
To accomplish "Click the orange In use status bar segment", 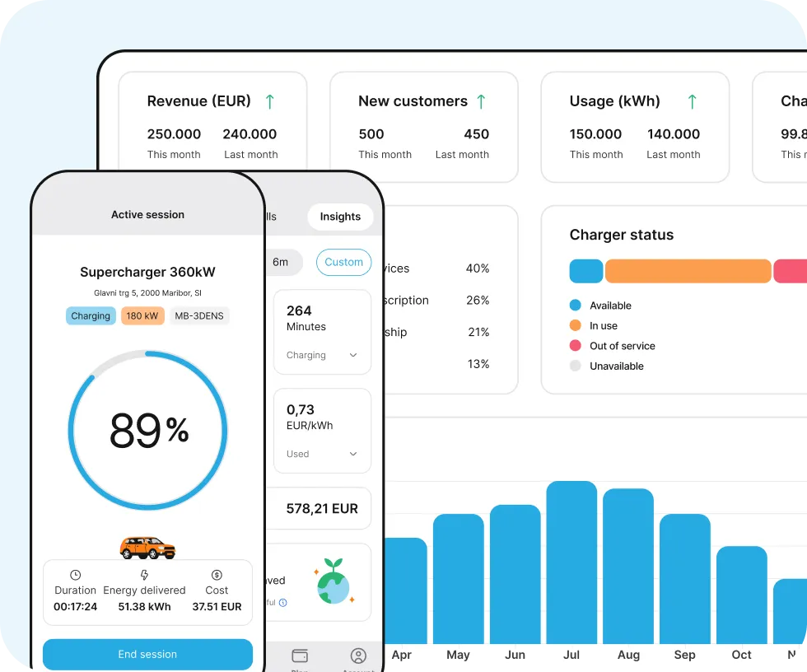I will (x=688, y=271).
